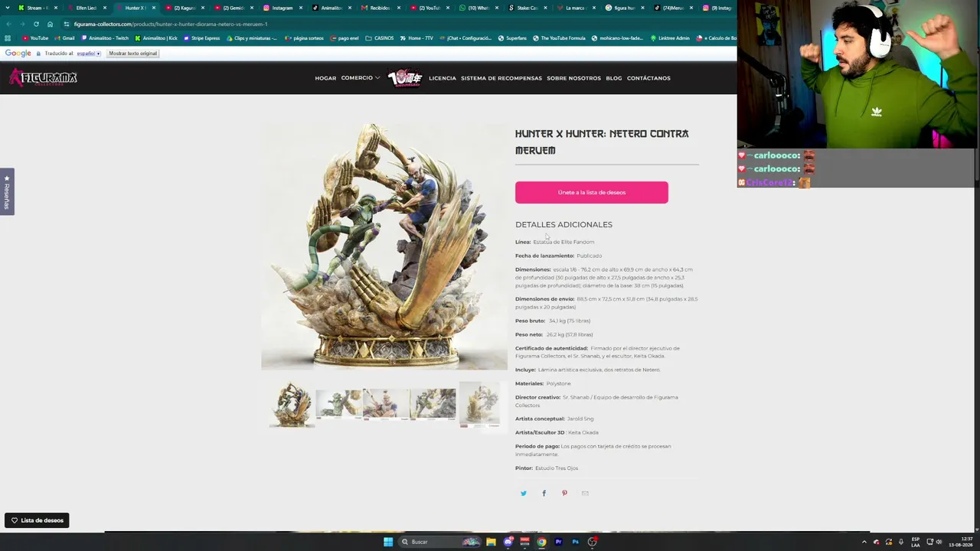Image resolution: width=980 pixels, height=551 pixels.
Task: Open Animalitoo | Kick bookmark
Action: point(156,37)
